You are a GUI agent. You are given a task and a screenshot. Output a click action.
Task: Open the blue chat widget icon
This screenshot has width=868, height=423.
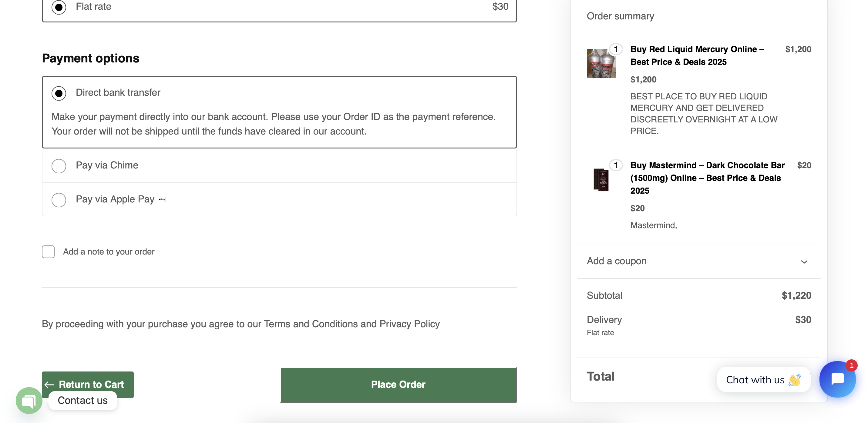[x=837, y=380]
